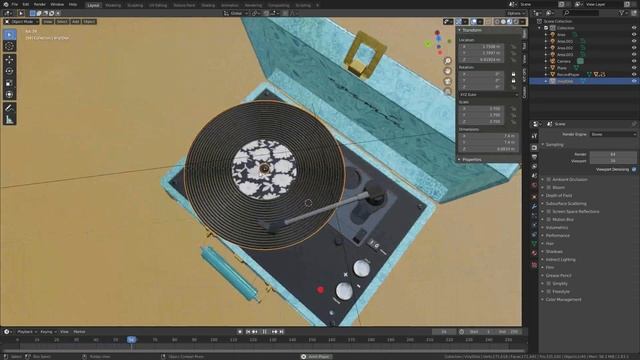The width and height of the screenshot is (640, 360).
Task: Open the Render properties tab icon
Action: point(534,147)
